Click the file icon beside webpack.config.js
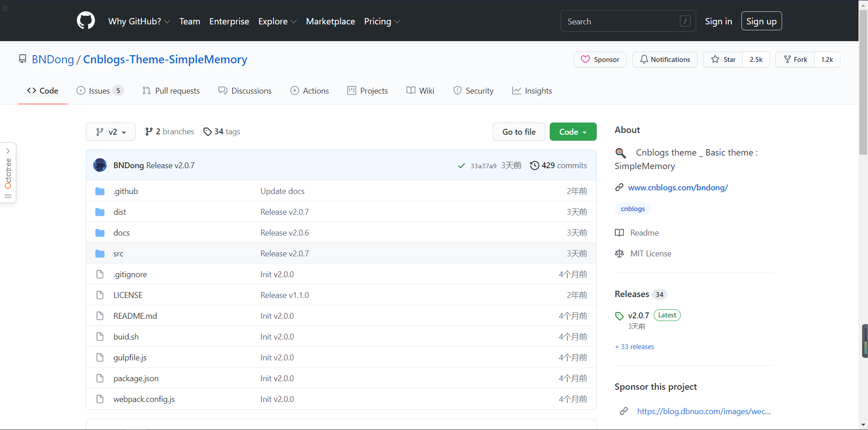 [x=100, y=399]
